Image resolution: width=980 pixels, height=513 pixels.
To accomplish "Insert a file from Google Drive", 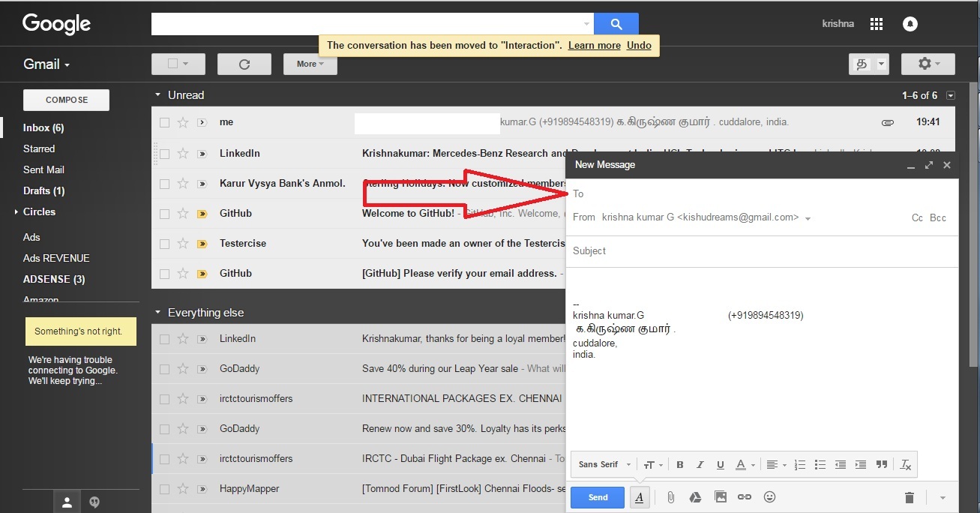I will click(x=695, y=496).
